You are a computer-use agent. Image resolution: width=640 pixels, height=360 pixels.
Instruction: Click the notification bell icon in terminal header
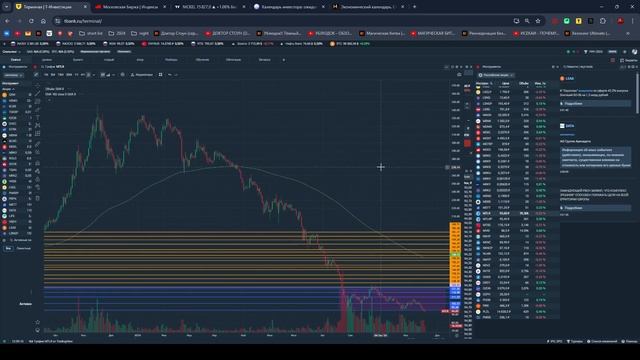tap(624, 52)
